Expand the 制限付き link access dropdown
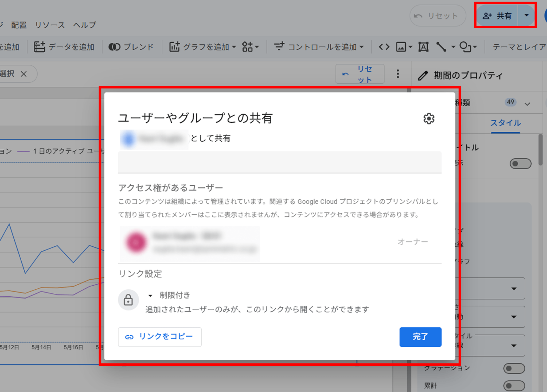Image resolution: width=547 pixels, height=392 pixels. 150,296
